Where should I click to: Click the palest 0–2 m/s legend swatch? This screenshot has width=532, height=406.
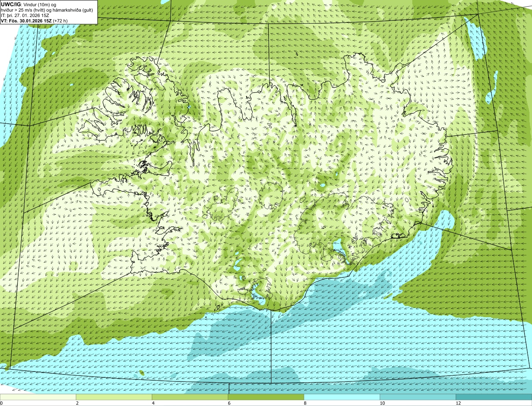tap(38, 397)
